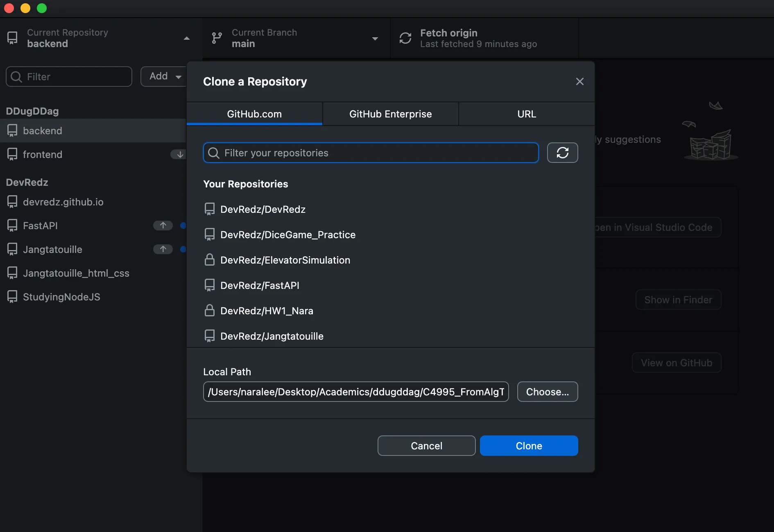
Task: Select DevRedz/FastAPI repository in dialog
Action: pyautogui.click(x=391, y=285)
